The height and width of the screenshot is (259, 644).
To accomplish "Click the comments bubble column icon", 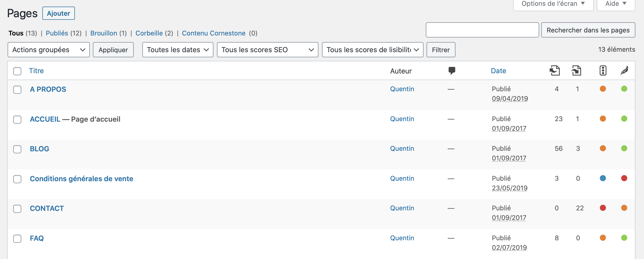I will (x=452, y=71).
